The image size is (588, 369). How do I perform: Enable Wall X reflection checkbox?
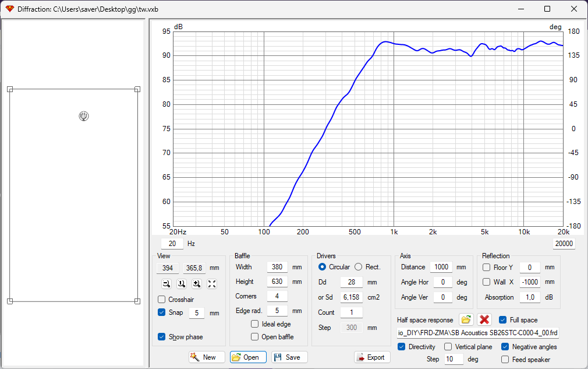coord(486,282)
